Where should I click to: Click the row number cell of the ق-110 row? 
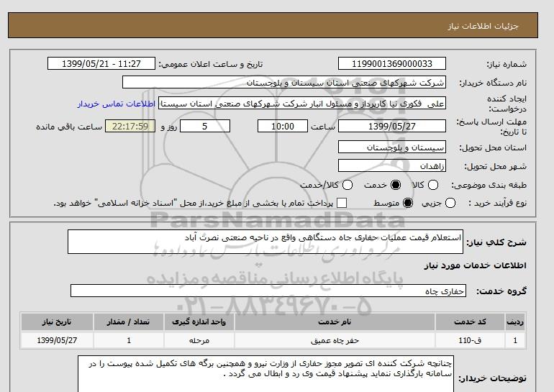click(515, 341)
